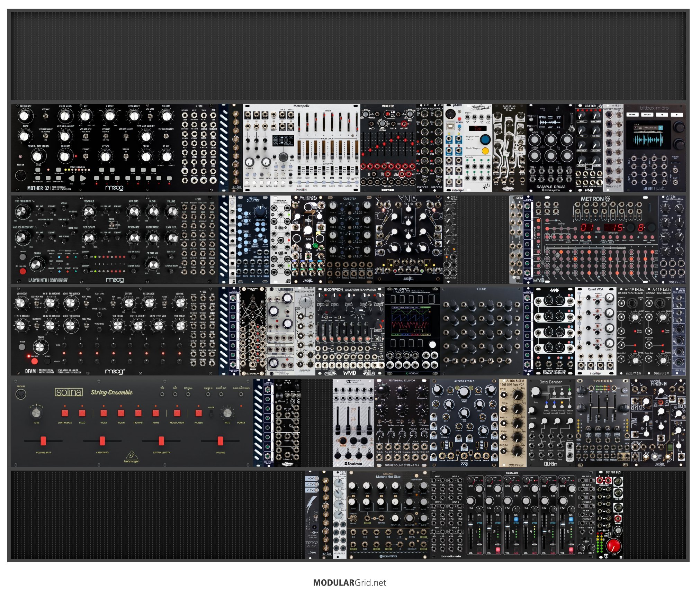This screenshot has width=700, height=590.
Task: Click the red RUN / STOP button on DFAM
Action: tap(34, 362)
